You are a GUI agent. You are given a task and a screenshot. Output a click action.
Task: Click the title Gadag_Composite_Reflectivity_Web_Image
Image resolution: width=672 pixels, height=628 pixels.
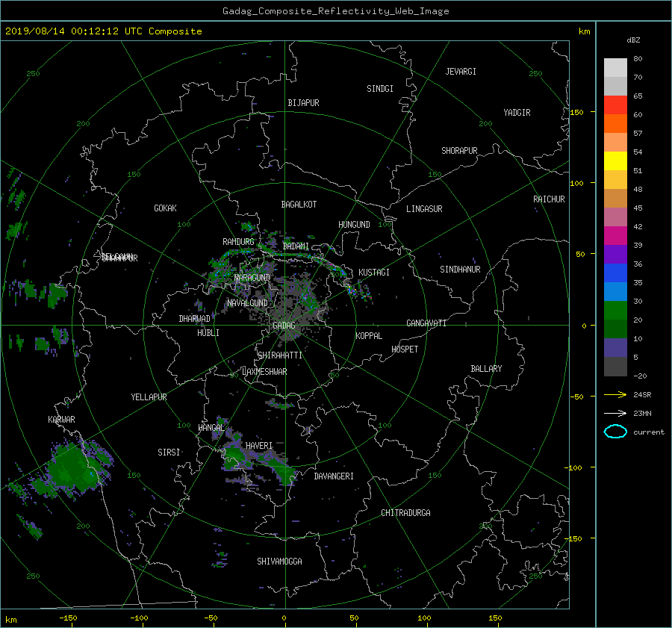tap(335, 11)
